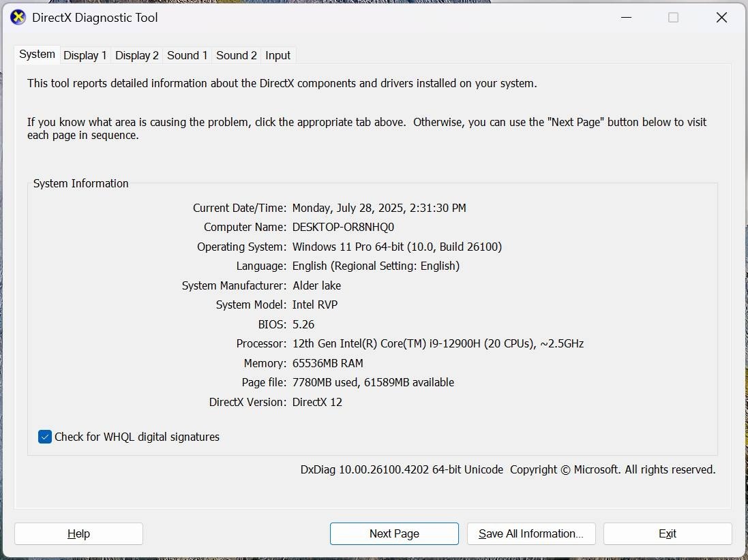Open the Display 2 tab
748x560 pixels.
tap(137, 55)
